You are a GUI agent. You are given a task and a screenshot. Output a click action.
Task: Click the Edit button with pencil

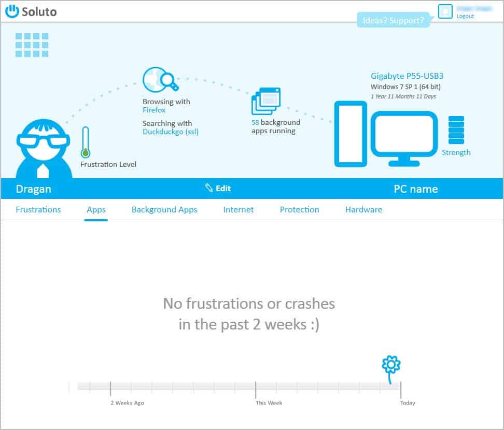click(x=218, y=189)
